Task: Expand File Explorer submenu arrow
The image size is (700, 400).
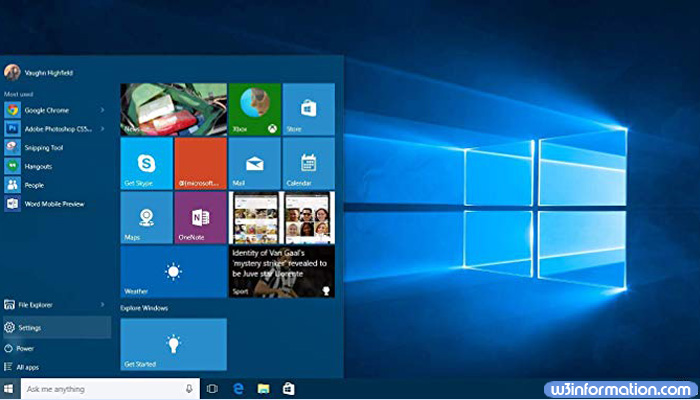Action: (x=102, y=304)
